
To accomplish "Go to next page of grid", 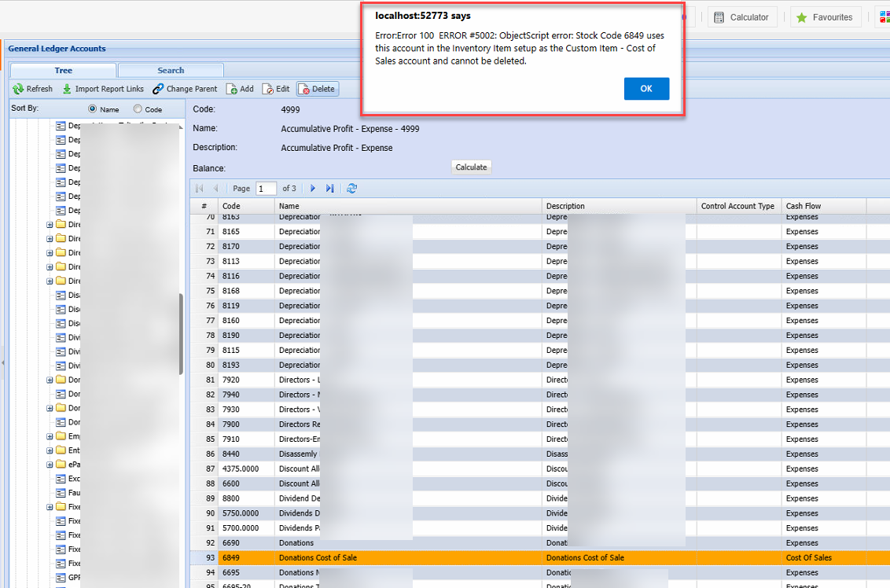I will click(x=313, y=189).
